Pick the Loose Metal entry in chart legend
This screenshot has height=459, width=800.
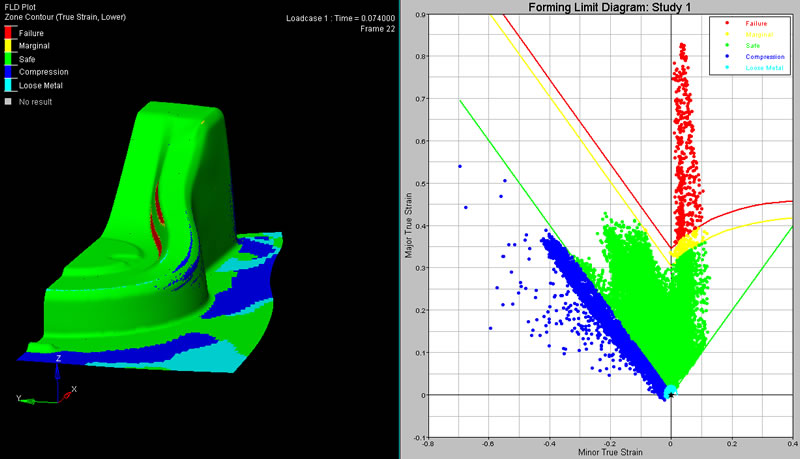(x=764, y=67)
